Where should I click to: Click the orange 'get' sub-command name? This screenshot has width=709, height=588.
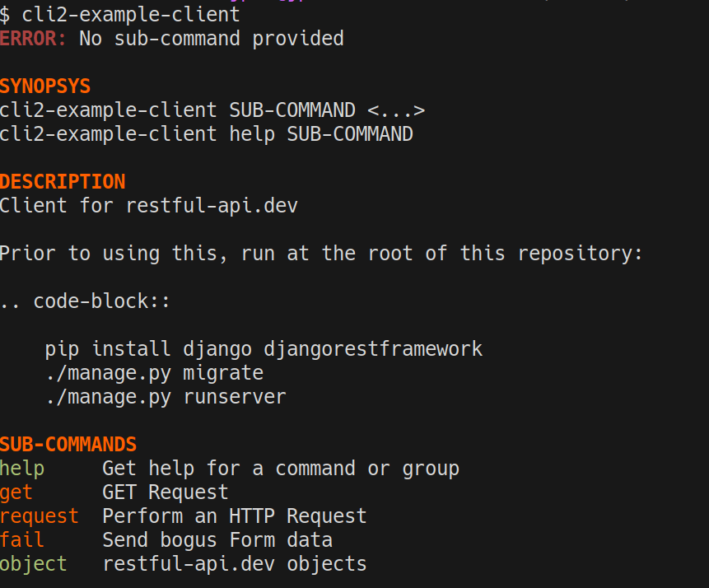pos(16,492)
